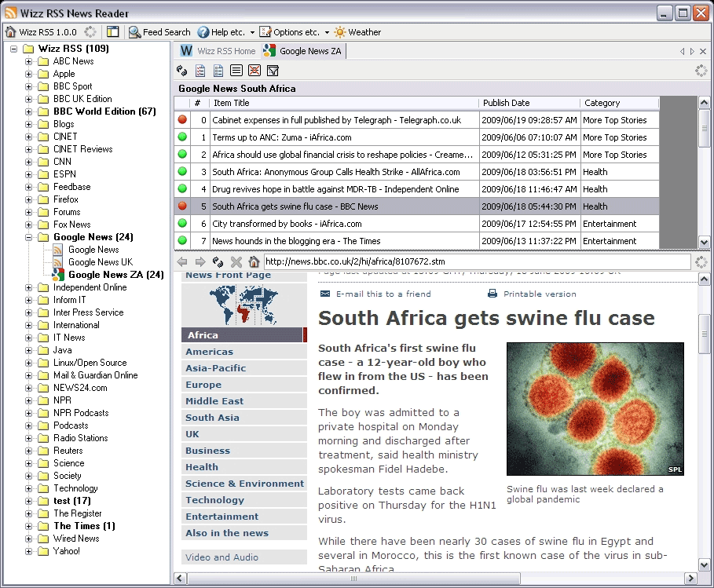Viewport: 714px width, 588px height.
Task: Close the current feed tab
Action: point(703,52)
